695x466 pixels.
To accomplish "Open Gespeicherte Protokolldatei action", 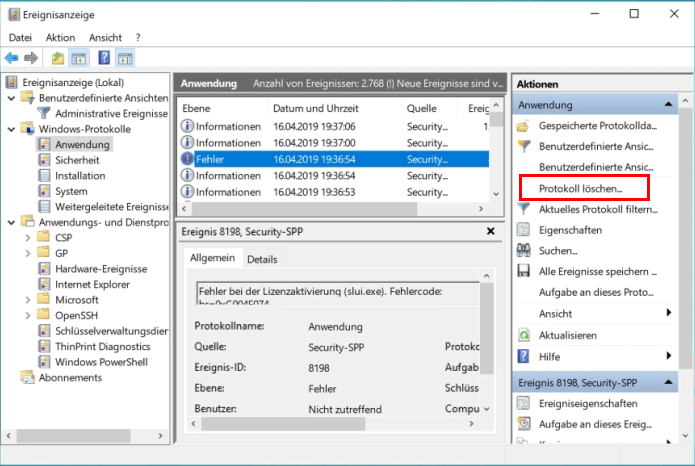I will click(597, 125).
